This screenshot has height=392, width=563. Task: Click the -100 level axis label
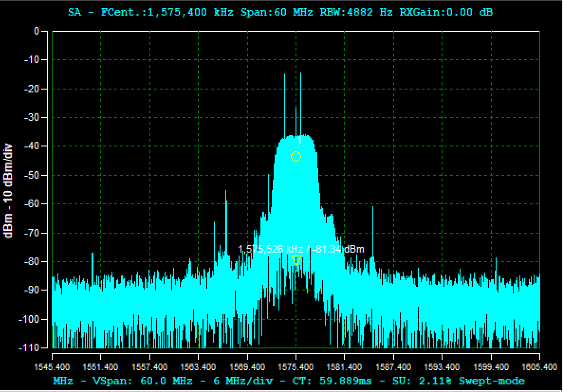29,319
